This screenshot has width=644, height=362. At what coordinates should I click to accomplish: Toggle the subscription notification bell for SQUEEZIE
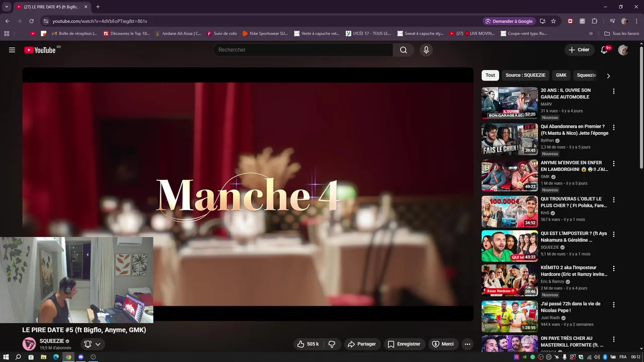(x=88, y=344)
